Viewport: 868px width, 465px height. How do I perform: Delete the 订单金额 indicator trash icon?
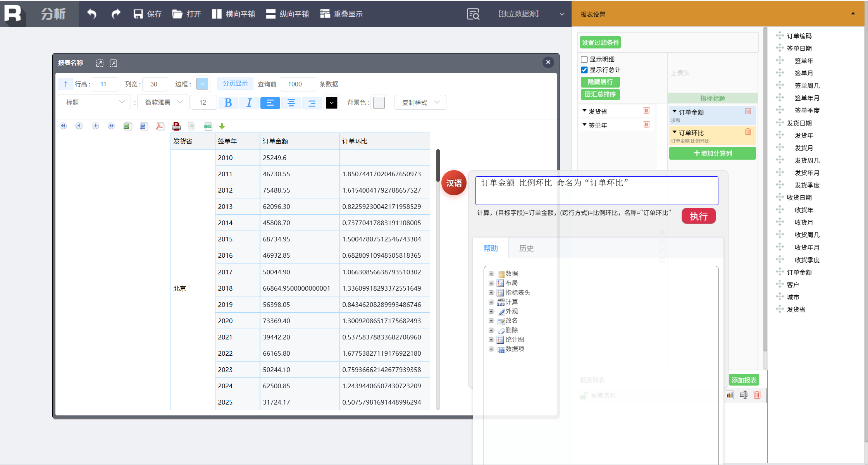tap(748, 111)
